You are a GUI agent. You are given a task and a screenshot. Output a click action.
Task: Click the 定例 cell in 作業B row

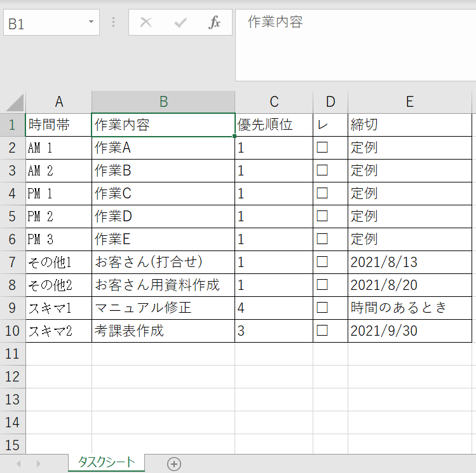(410, 170)
